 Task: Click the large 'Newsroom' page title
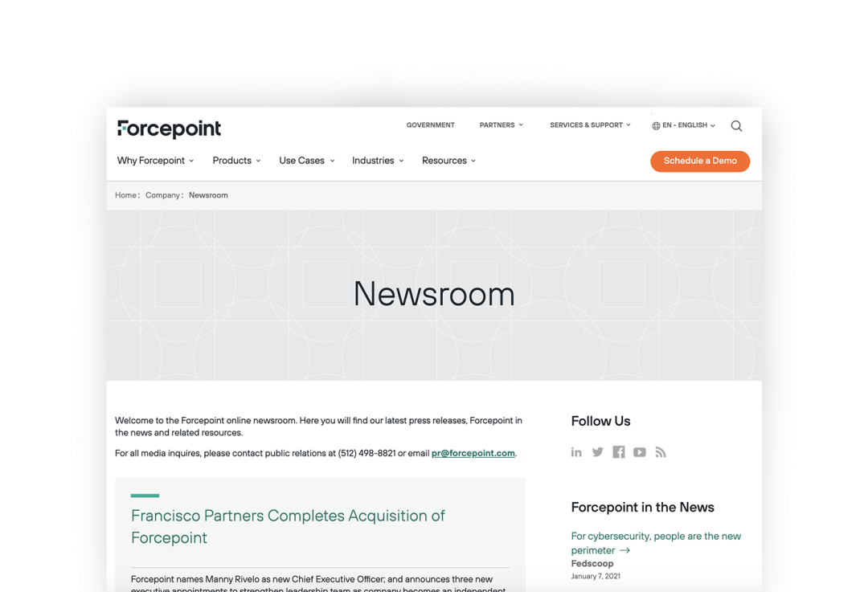[x=434, y=294]
